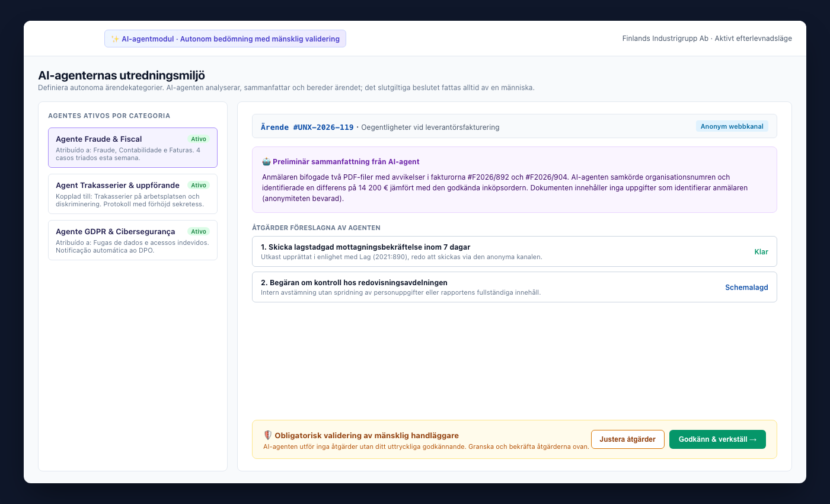Click the Intern avstämning utan spridning description
The image size is (830, 504).
401,292
